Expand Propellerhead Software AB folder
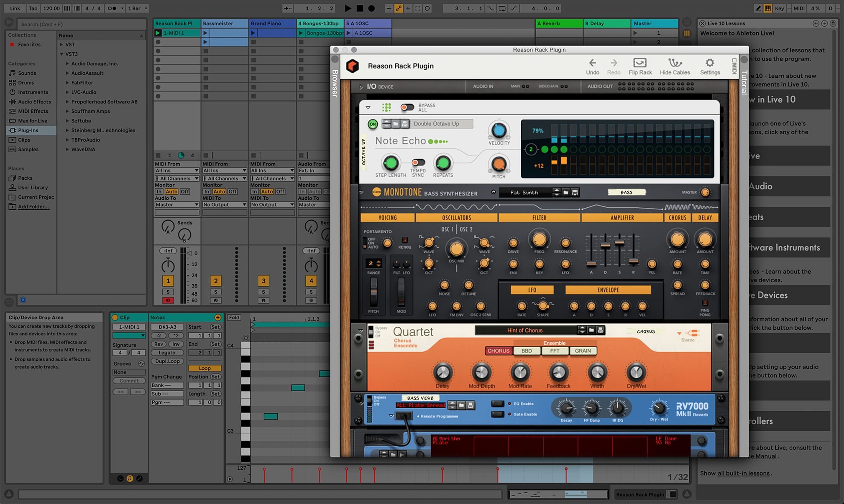Screen dimensions: 844x504 point(67,102)
